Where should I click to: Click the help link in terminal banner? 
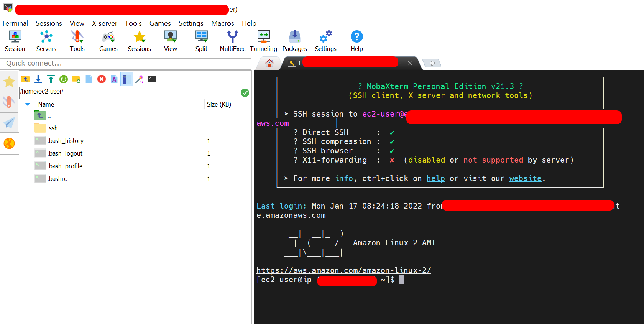[435, 178]
